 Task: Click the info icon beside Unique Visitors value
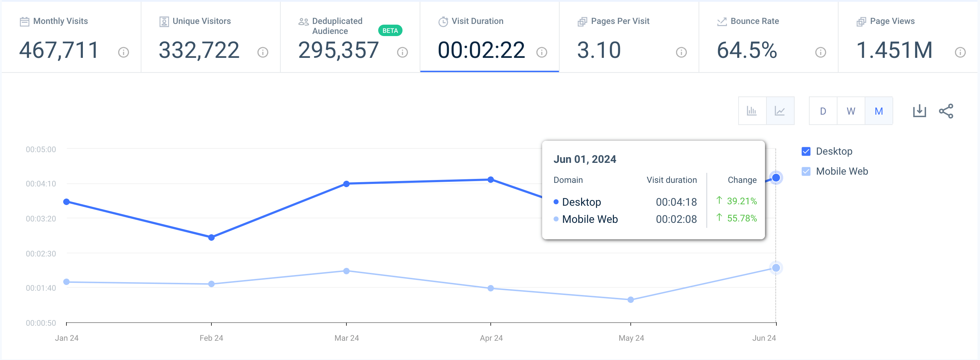(262, 52)
